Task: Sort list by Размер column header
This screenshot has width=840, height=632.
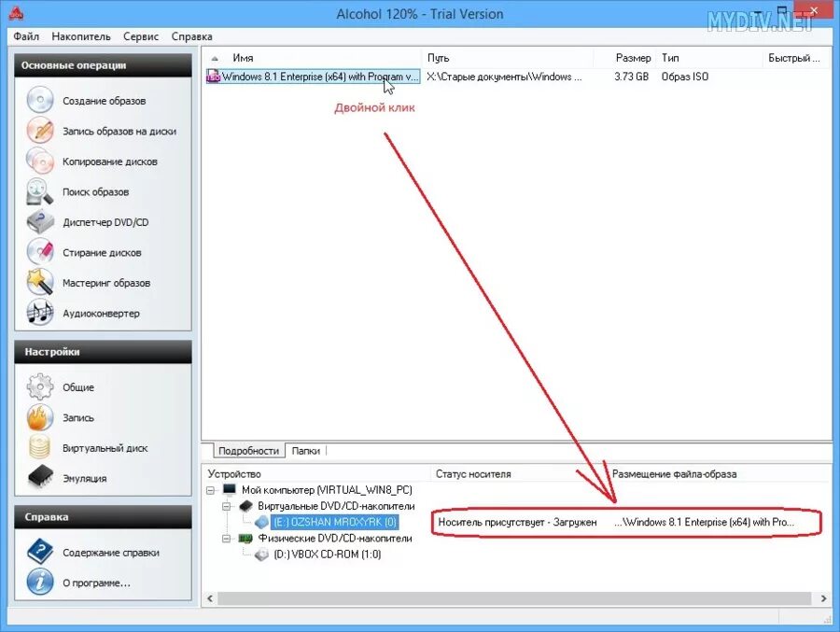Action: (x=624, y=58)
